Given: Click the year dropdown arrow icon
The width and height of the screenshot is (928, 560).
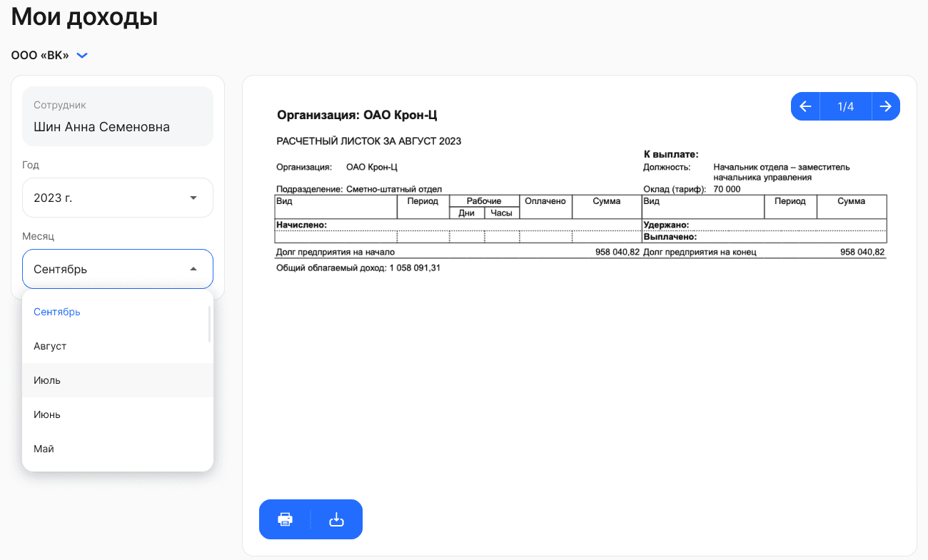Looking at the screenshot, I should [x=193, y=198].
